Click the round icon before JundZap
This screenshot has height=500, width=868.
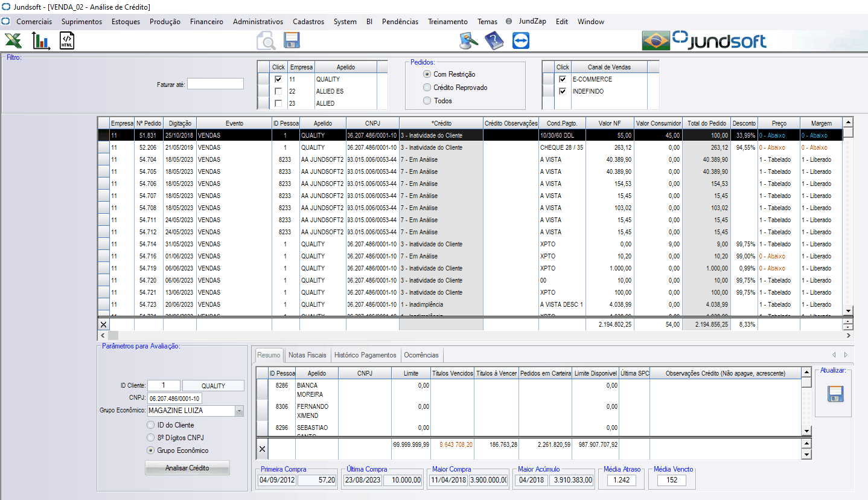click(x=509, y=21)
